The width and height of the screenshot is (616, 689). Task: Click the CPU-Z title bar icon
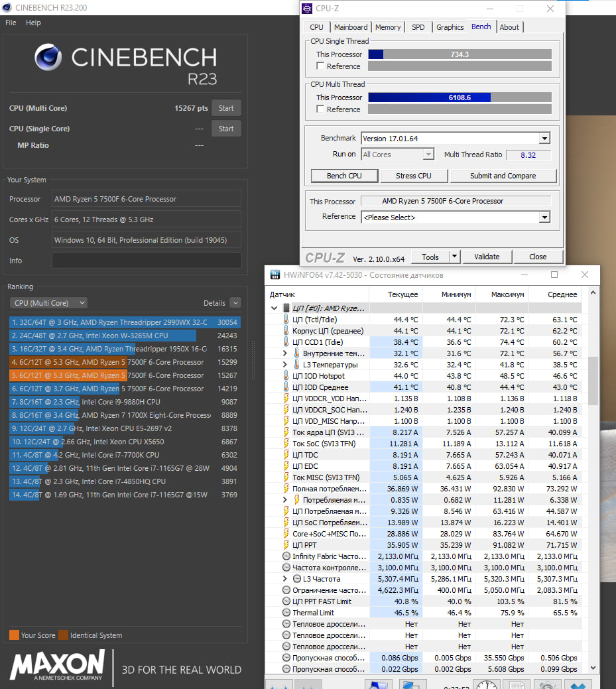[x=307, y=9]
